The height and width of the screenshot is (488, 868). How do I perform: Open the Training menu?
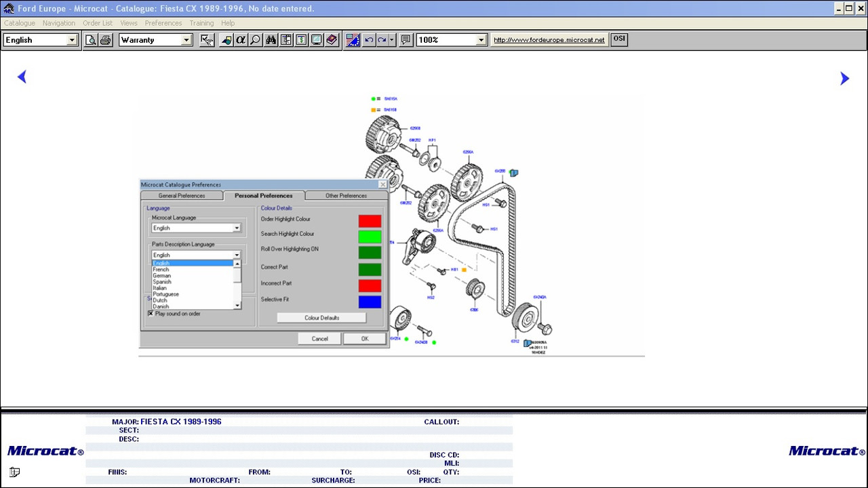[201, 23]
